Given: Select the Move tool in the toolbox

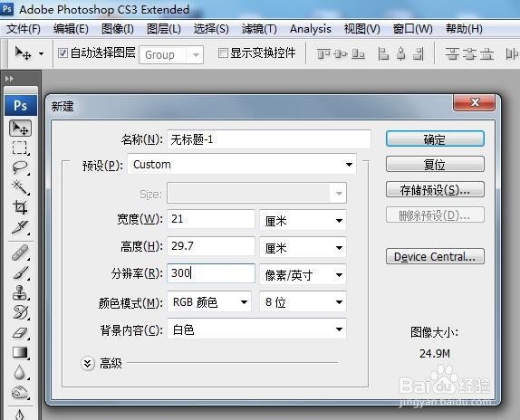Looking at the screenshot, I should [20, 129].
